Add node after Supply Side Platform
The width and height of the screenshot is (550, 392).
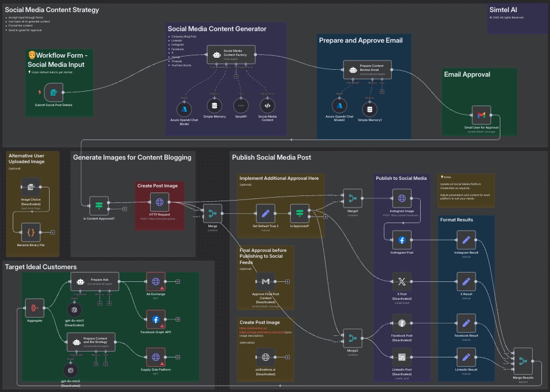(x=178, y=357)
